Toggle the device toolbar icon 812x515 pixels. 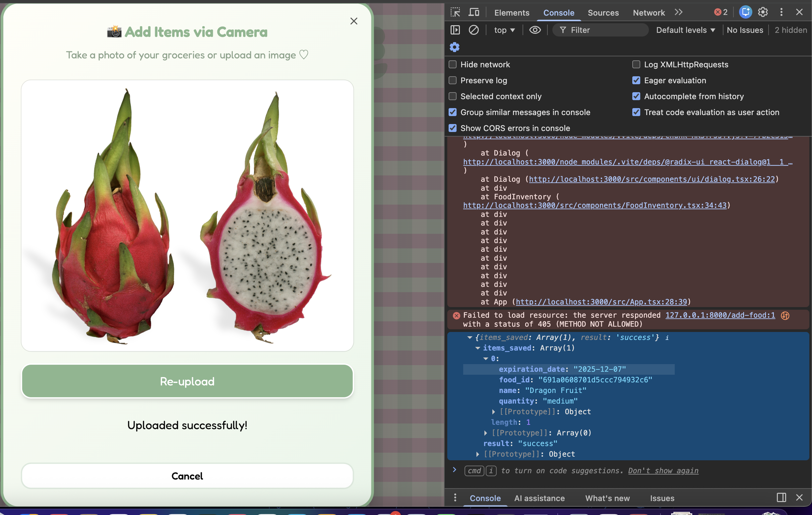click(474, 13)
